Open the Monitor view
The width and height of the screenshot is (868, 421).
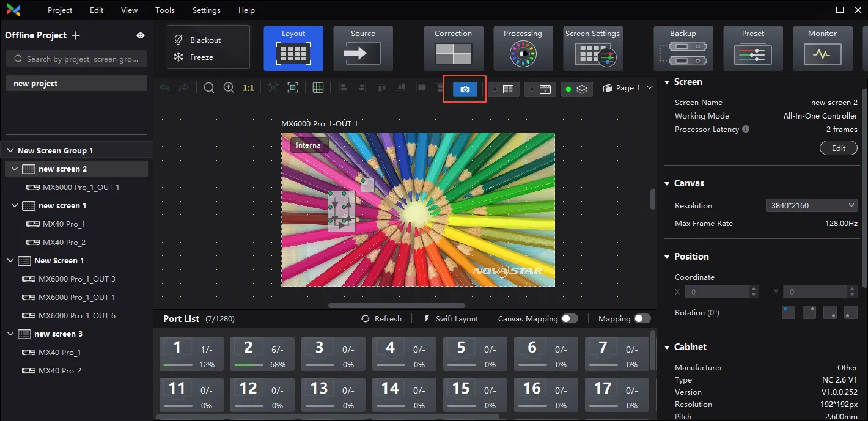[823, 48]
